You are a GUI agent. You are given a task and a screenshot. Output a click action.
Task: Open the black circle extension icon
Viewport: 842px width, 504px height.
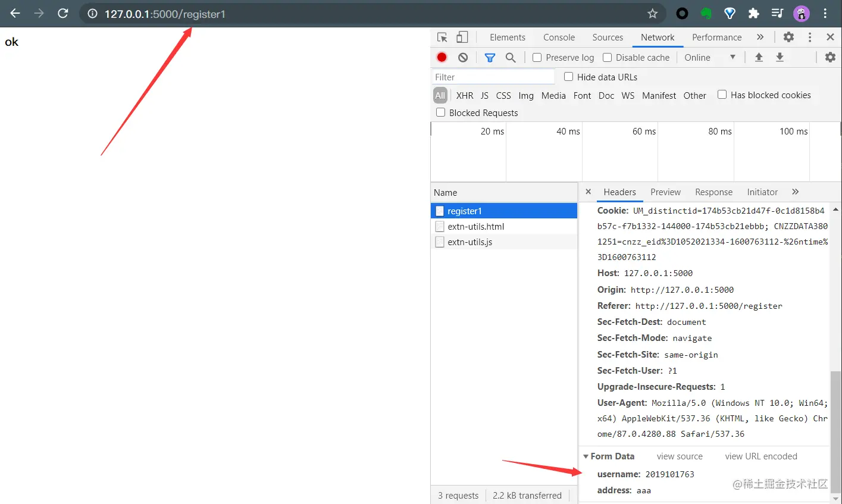[x=682, y=13]
